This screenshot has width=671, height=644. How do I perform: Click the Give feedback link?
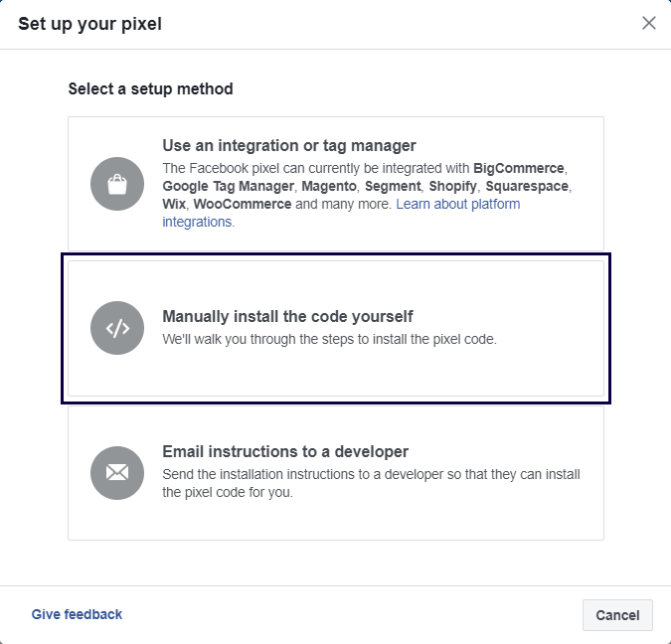(x=77, y=614)
